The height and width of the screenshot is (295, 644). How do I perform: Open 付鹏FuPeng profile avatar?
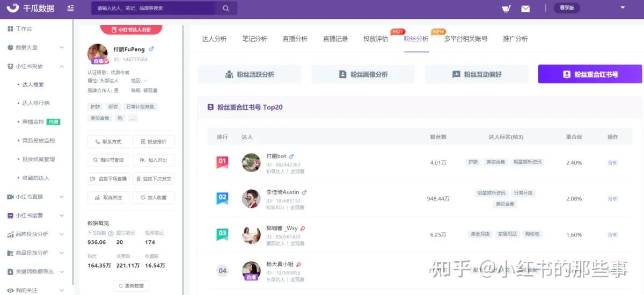pos(98,54)
